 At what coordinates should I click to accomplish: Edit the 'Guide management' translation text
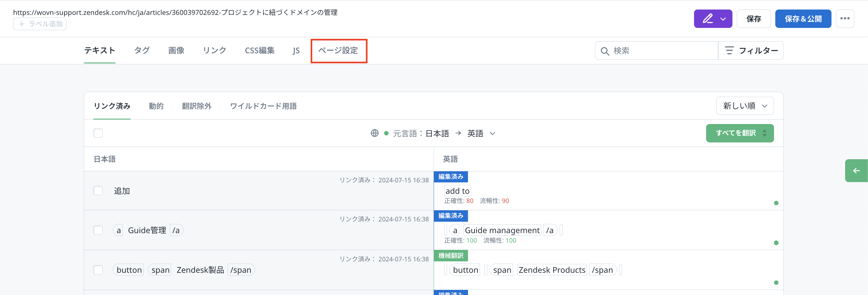coord(502,230)
